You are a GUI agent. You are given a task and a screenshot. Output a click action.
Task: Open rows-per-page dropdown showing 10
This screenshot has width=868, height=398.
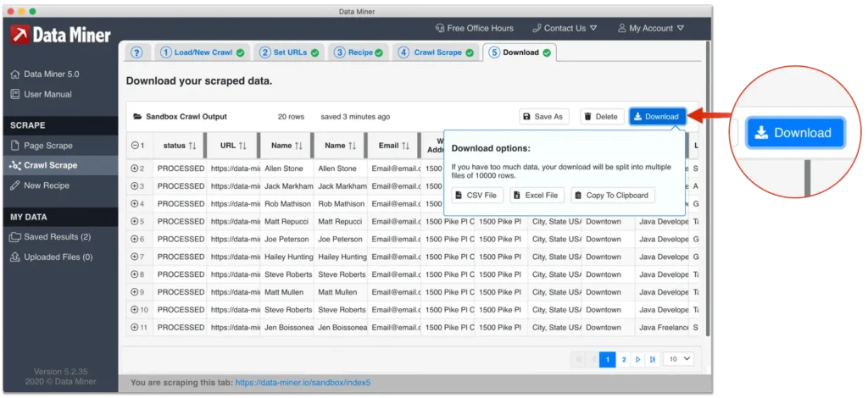[x=679, y=359]
